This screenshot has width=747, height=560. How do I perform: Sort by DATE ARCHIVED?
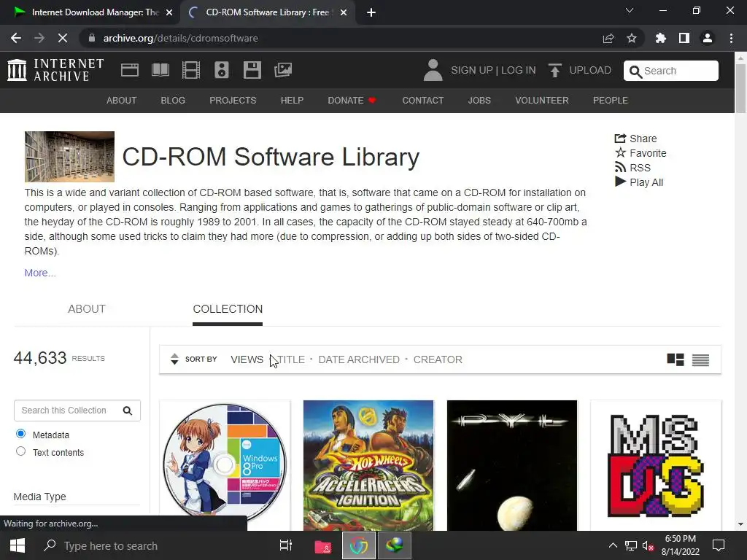click(359, 359)
